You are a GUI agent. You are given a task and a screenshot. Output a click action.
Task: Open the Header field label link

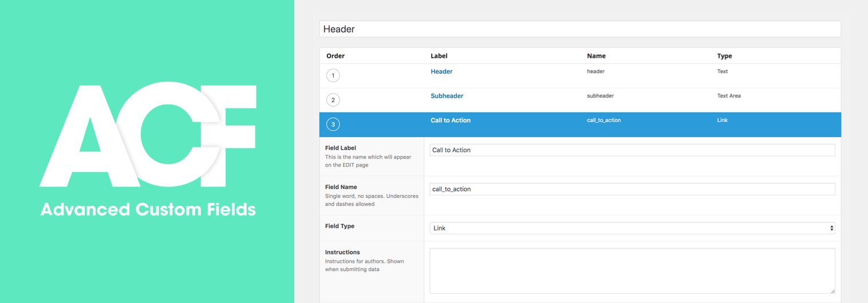tap(441, 71)
